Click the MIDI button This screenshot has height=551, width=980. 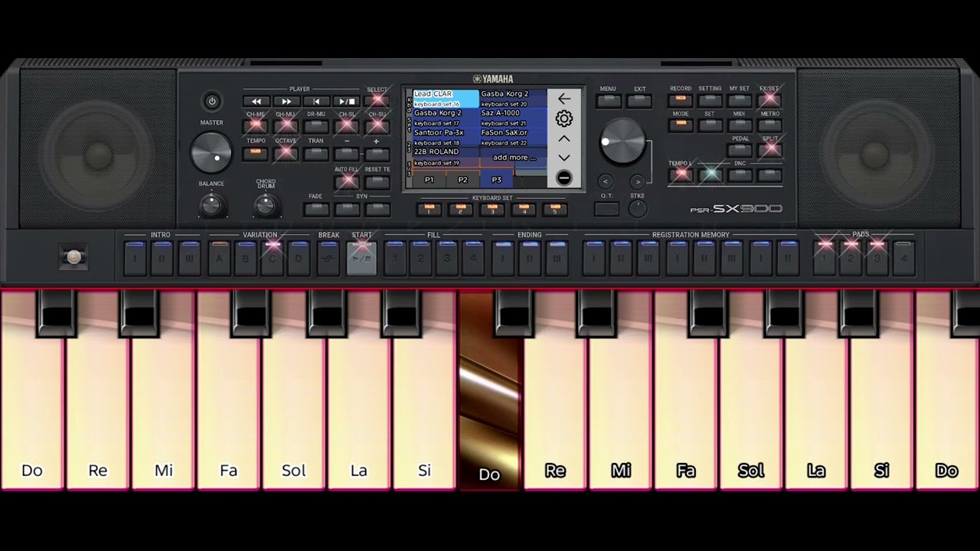(740, 125)
